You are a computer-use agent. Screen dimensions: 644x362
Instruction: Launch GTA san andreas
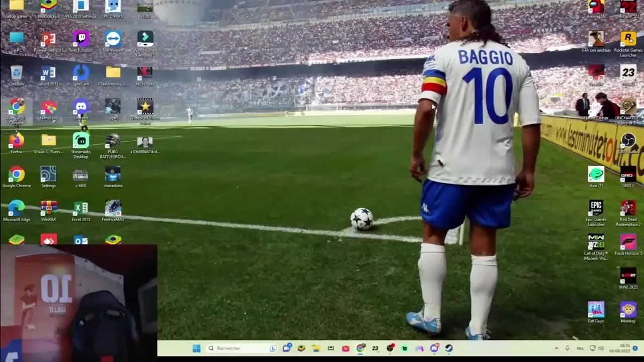(596, 42)
